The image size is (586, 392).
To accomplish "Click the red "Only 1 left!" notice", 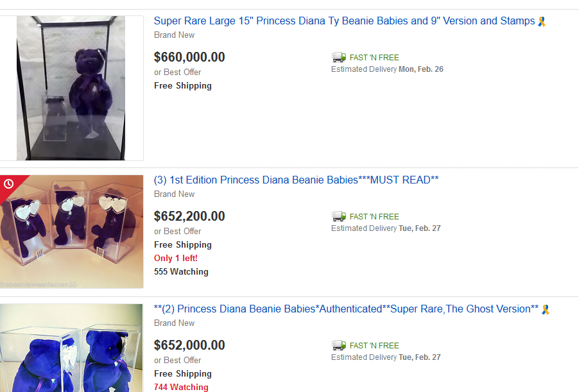I will click(x=175, y=258).
